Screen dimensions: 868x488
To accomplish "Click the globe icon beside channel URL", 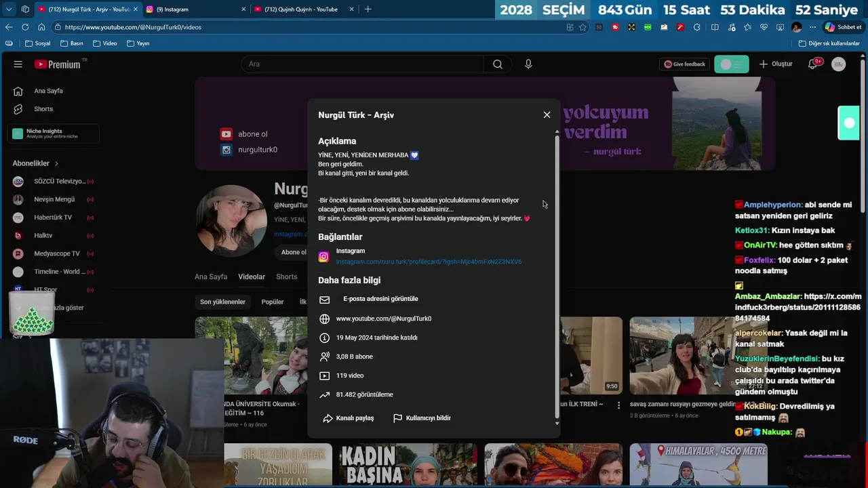I will click(x=324, y=319).
